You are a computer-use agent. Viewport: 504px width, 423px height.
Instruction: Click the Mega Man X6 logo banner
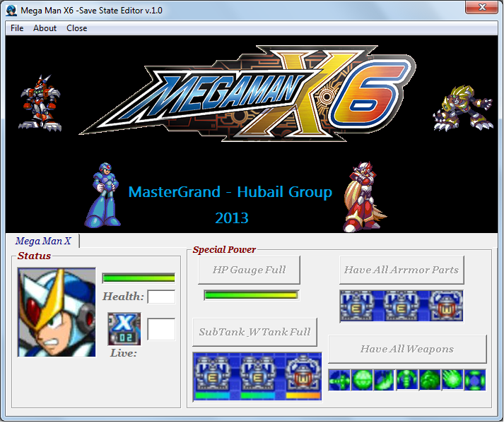247,94
